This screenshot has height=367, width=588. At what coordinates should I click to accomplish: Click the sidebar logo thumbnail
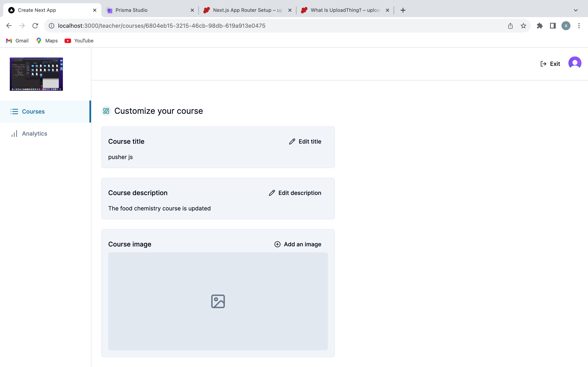click(36, 74)
